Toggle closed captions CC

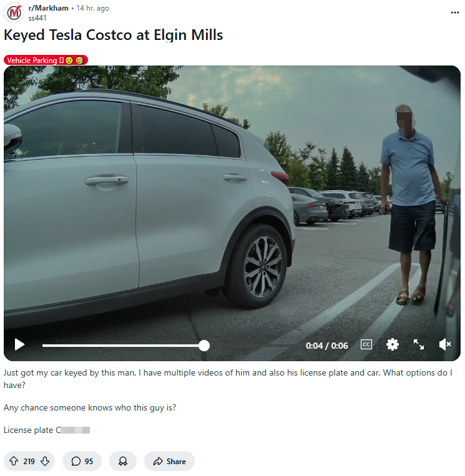(366, 344)
